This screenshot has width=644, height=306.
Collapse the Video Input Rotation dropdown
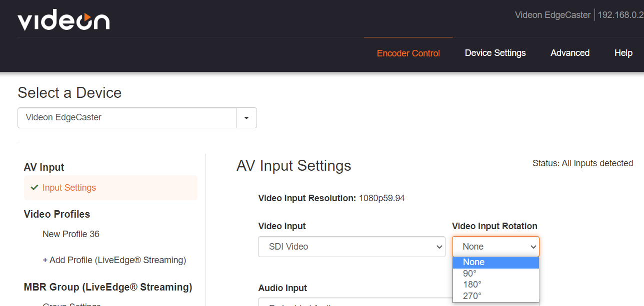495,247
